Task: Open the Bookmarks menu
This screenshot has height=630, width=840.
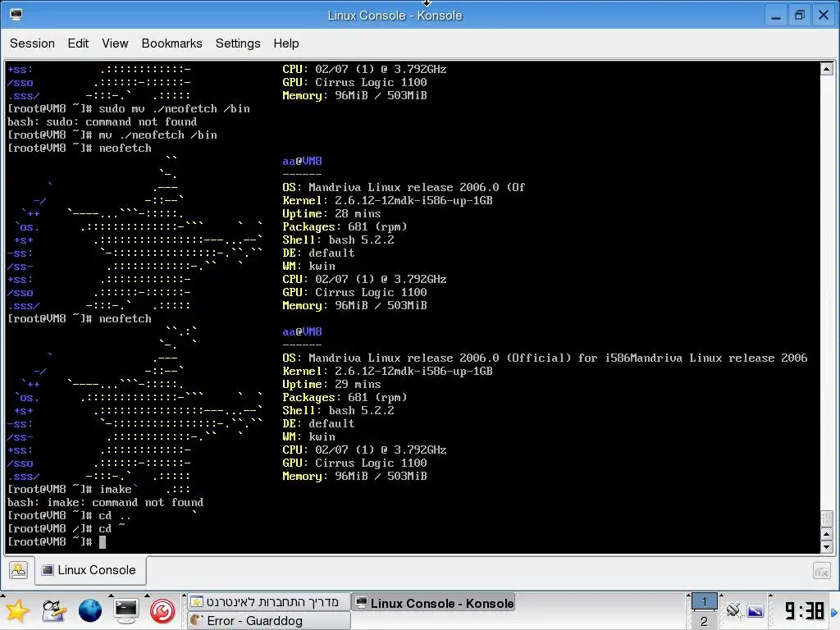Action: (171, 43)
